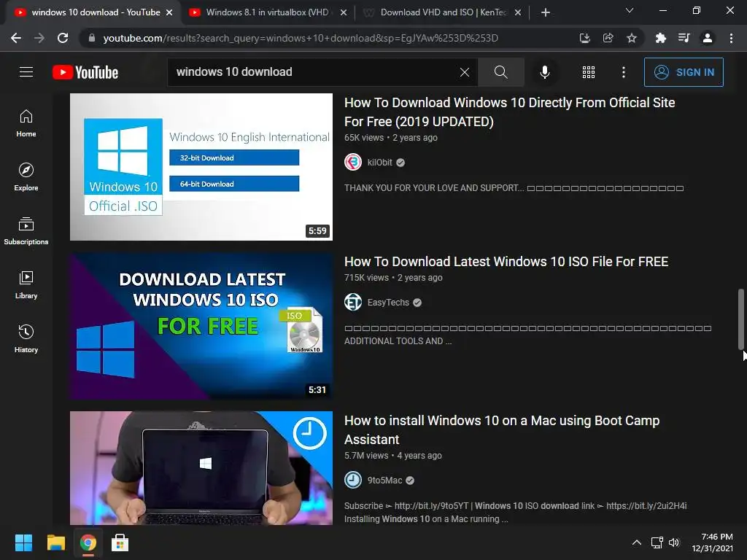The width and height of the screenshot is (747, 560).
Task: Open Explore in the sidebar
Action: (26, 177)
